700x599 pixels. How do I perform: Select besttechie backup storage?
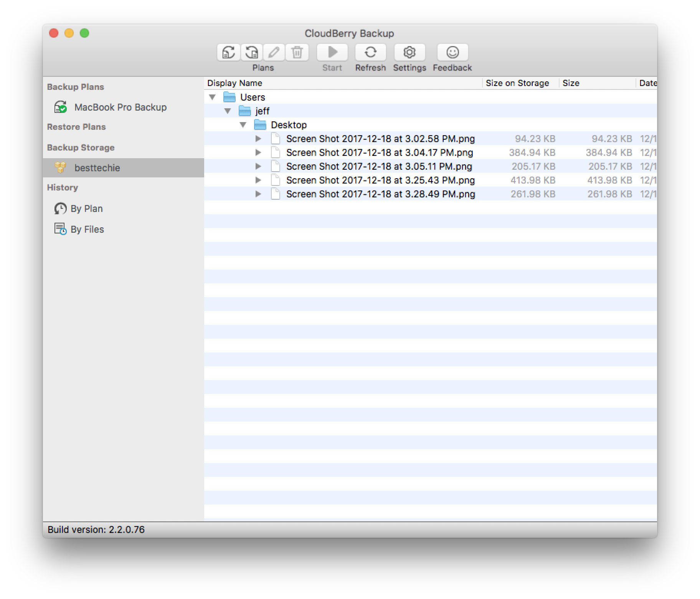click(97, 168)
